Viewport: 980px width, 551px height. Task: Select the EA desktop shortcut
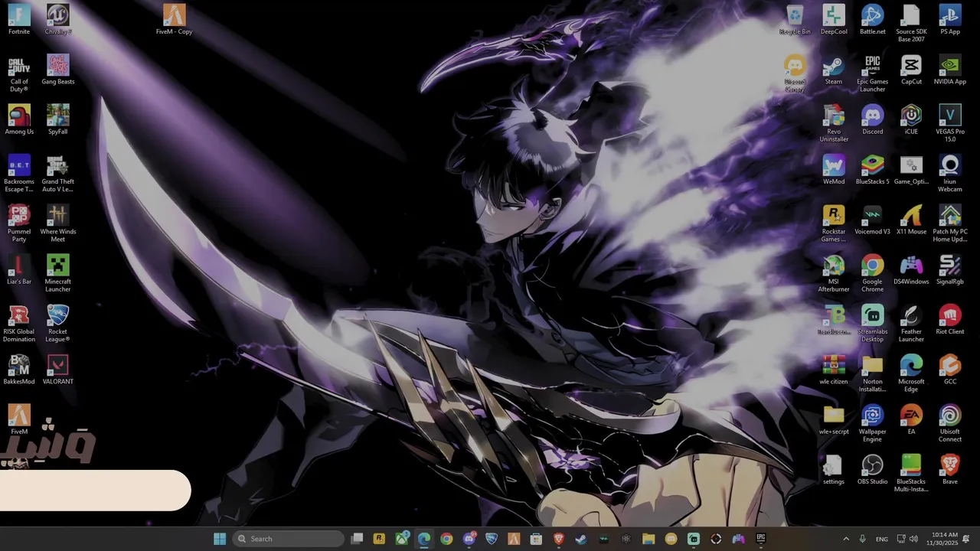click(911, 420)
